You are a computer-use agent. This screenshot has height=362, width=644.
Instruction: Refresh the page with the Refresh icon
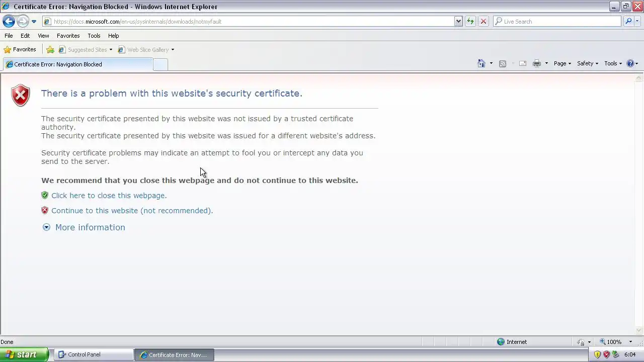[x=470, y=22]
